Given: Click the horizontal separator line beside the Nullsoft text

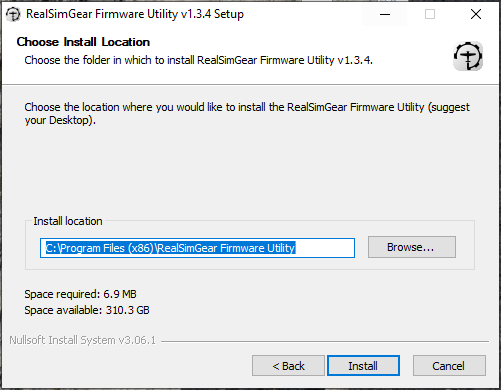Looking at the screenshot, I should click(x=325, y=341).
